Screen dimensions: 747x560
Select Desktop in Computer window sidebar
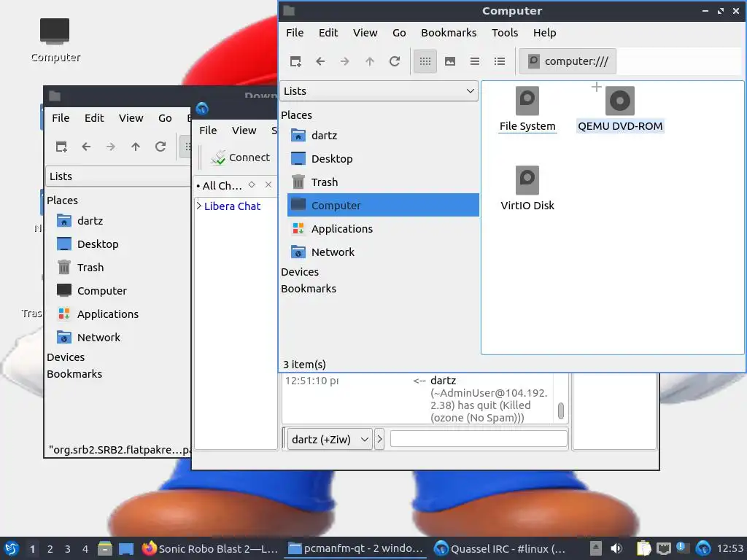(x=383, y=159)
